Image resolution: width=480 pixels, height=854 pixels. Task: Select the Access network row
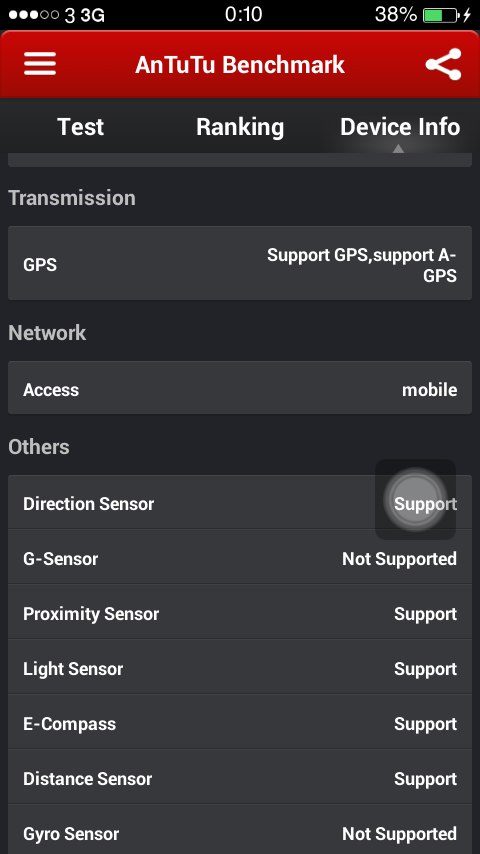tap(240, 388)
